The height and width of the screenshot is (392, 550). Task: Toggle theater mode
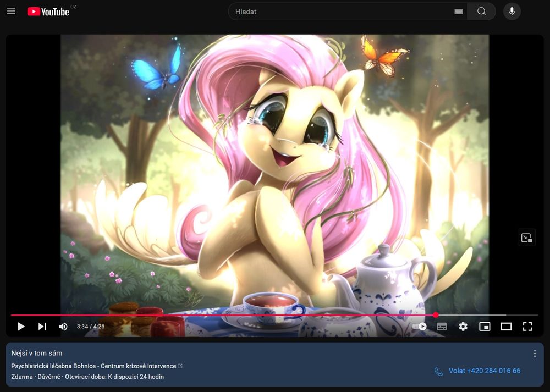point(506,327)
